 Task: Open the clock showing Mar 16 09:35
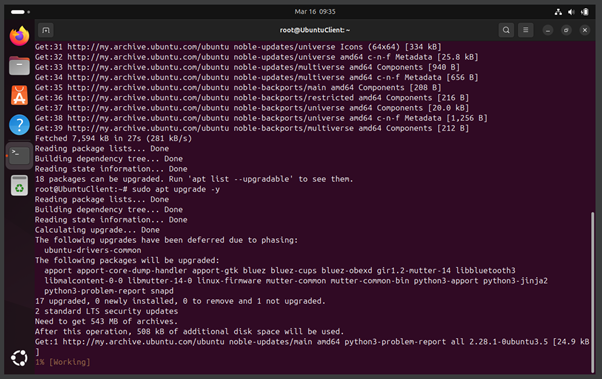(315, 12)
